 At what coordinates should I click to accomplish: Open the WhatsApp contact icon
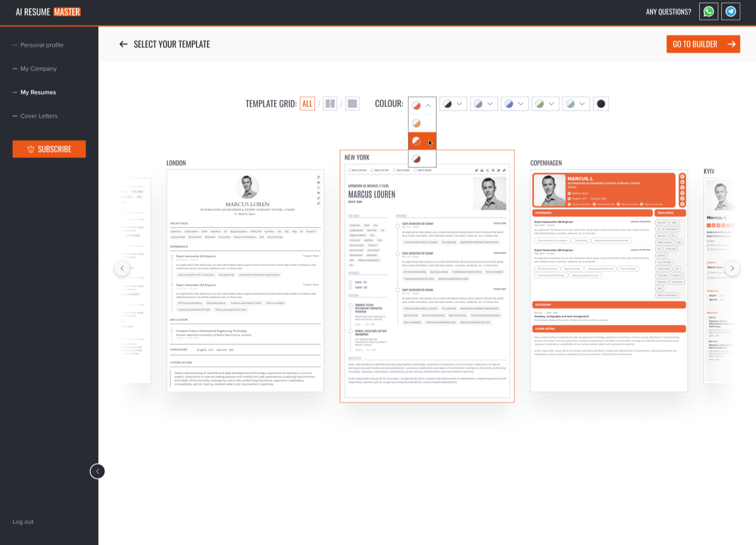click(x=709, y=12)
